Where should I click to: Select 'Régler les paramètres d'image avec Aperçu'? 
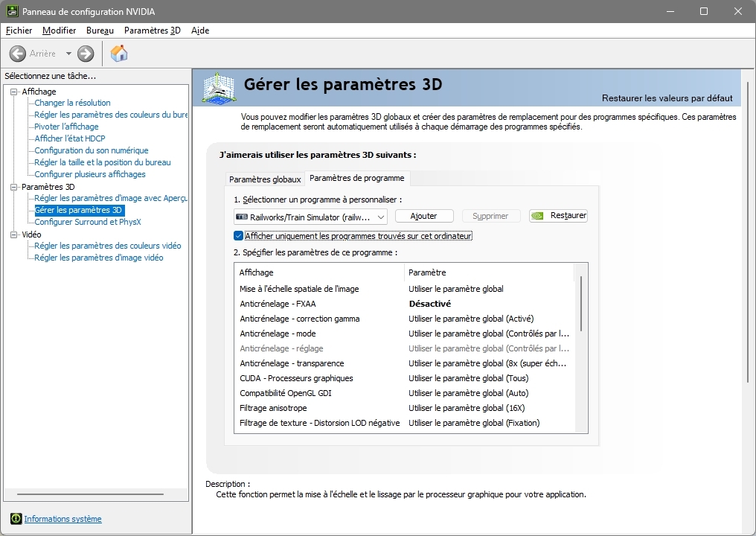point(111,198)
